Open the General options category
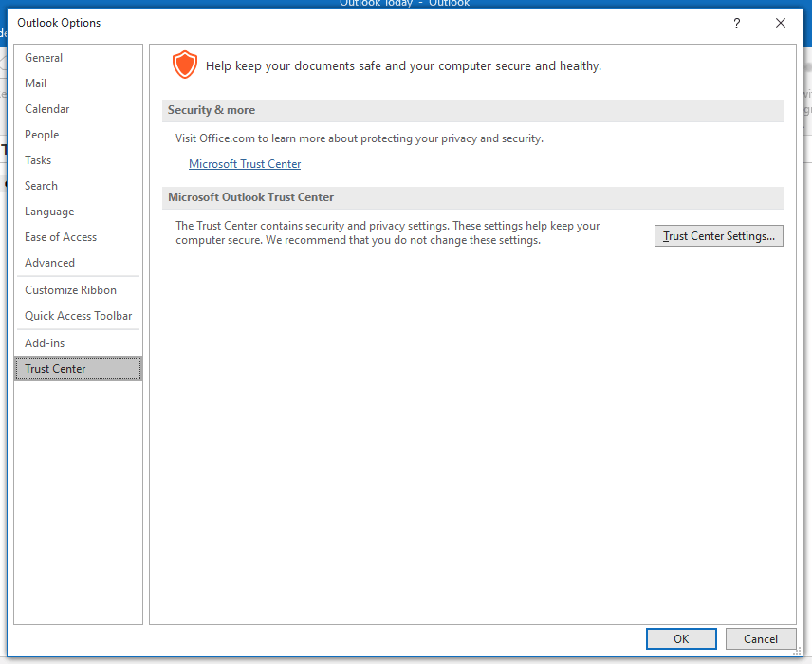The width and height of the screenshot is (812, 664). 78,58
